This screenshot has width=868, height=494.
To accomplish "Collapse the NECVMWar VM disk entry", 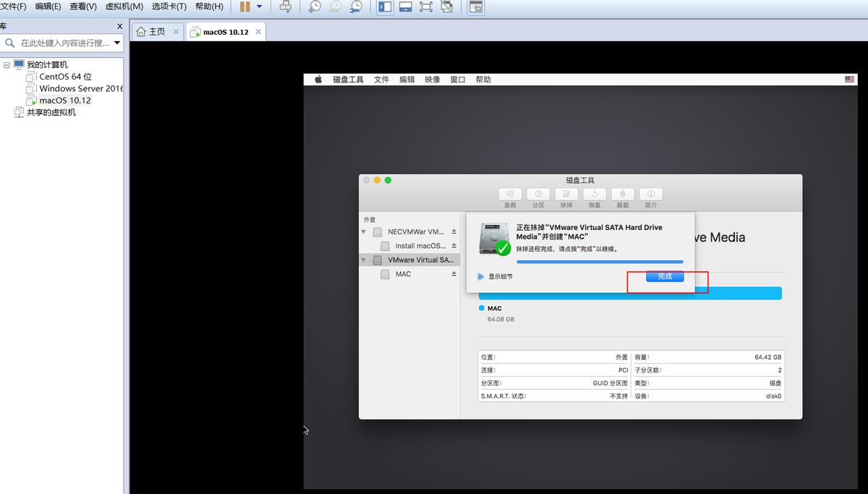I will coord(364,232).
